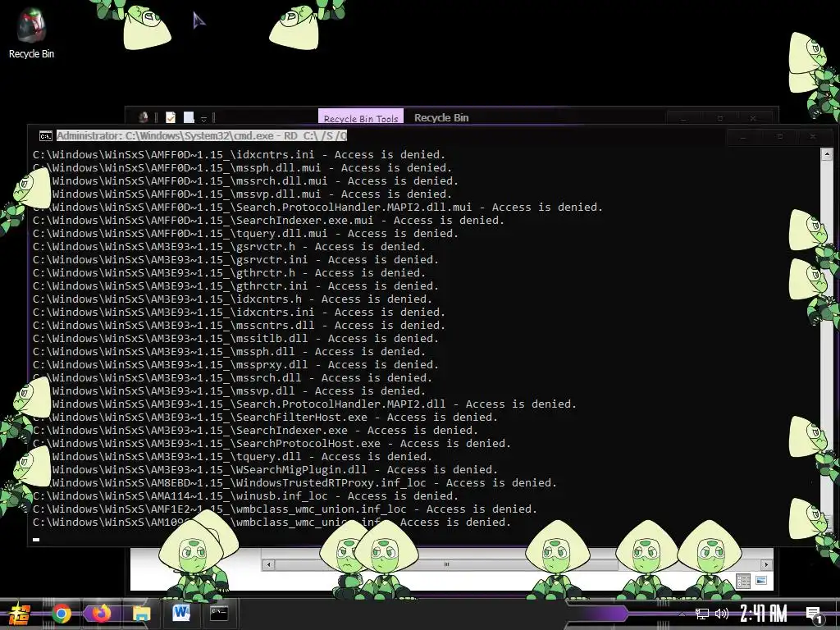Click the line ending in mssrch.dll
Screen dimensions: 840x630
pyautogui.click(x=232, y=377)
